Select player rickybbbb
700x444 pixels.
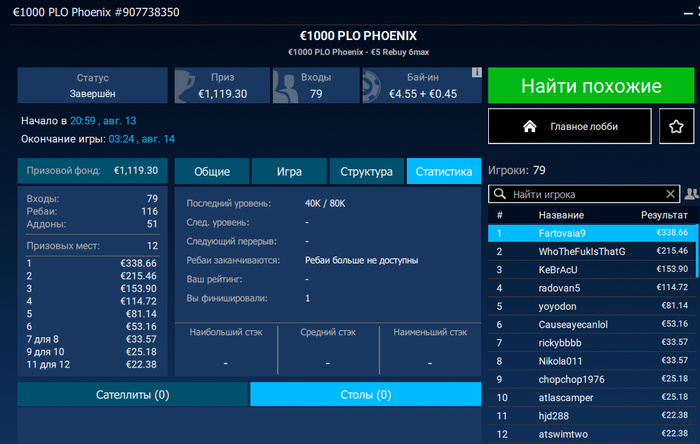tap(592, 343)
